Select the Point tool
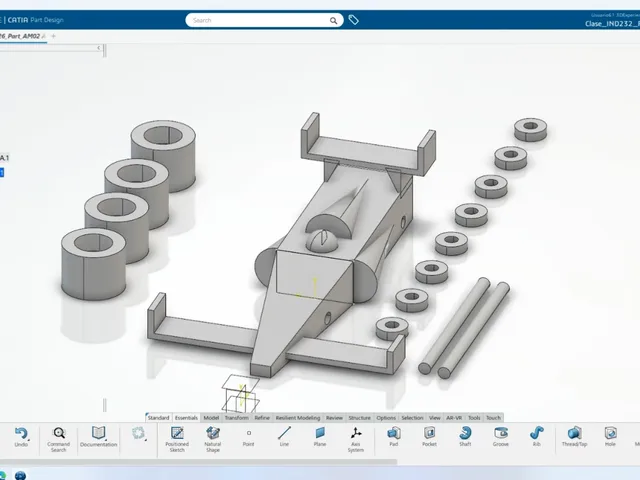This screenshot has width=640, height=480. pyautogui.click(x=249, y=437)
